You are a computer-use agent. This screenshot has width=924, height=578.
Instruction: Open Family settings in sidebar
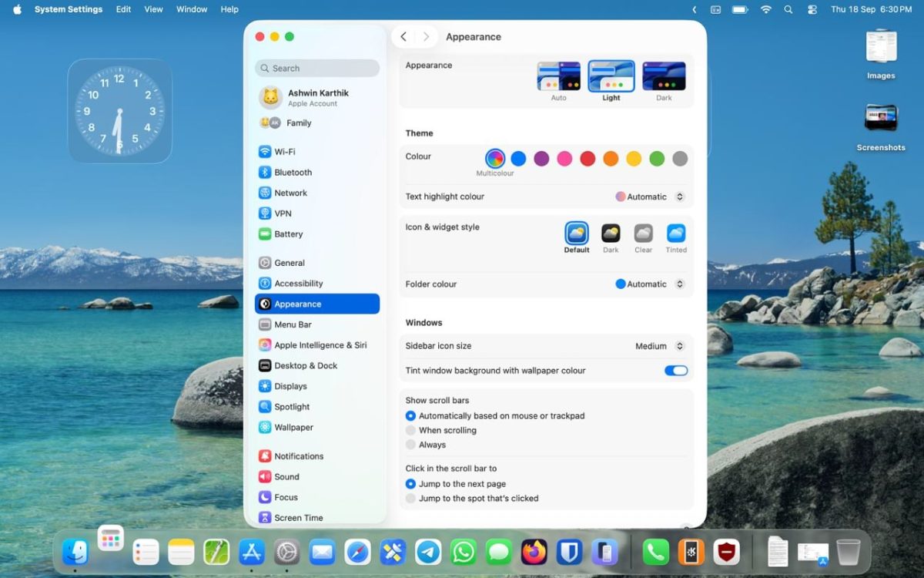(317, 123)
